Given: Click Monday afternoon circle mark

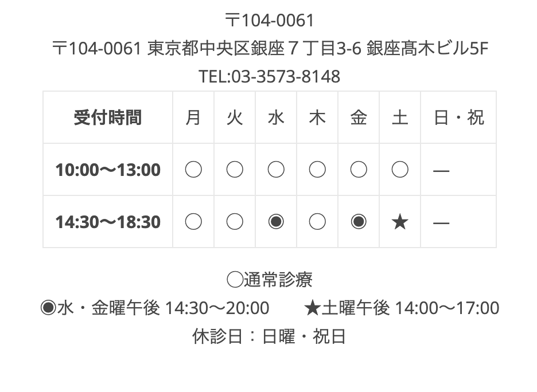Looking at the screenshot, I should pos(193,222).
